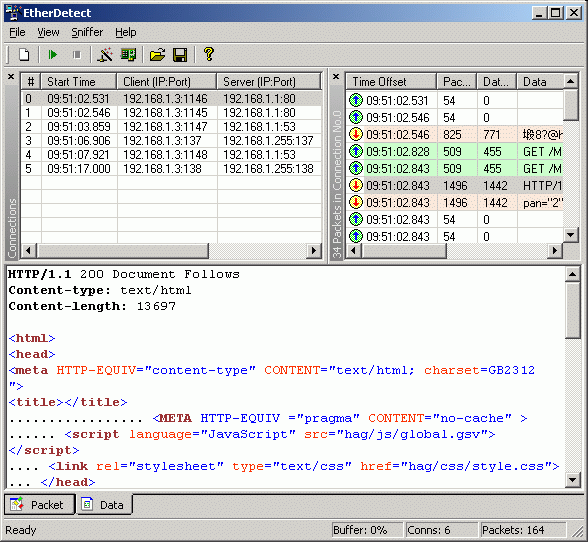Click the yellow question mark help icon
The image size is (588, 542).
tap(209, 54)
